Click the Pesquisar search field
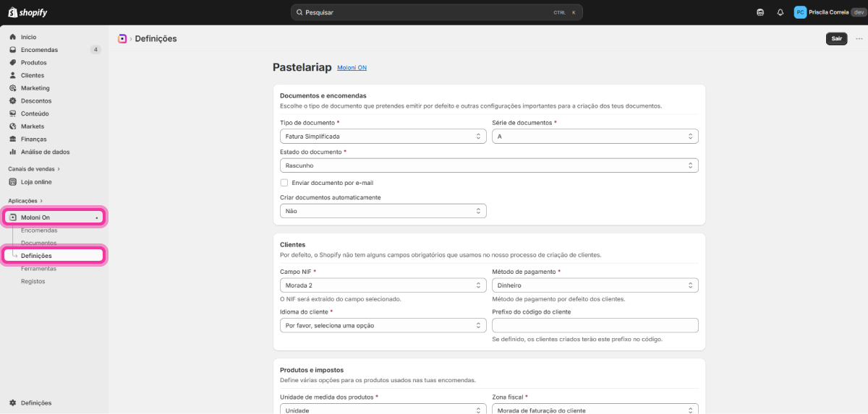Screen dimensions: 868x414 pyautogui.click(x=436, y=12)
